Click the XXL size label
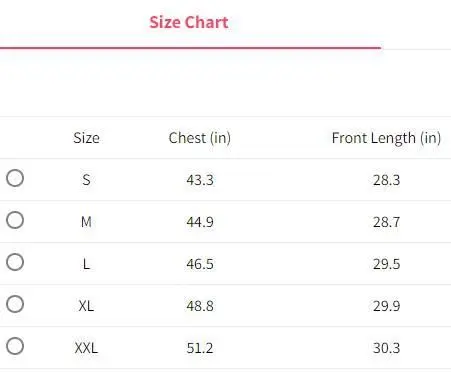 [86, 348]
